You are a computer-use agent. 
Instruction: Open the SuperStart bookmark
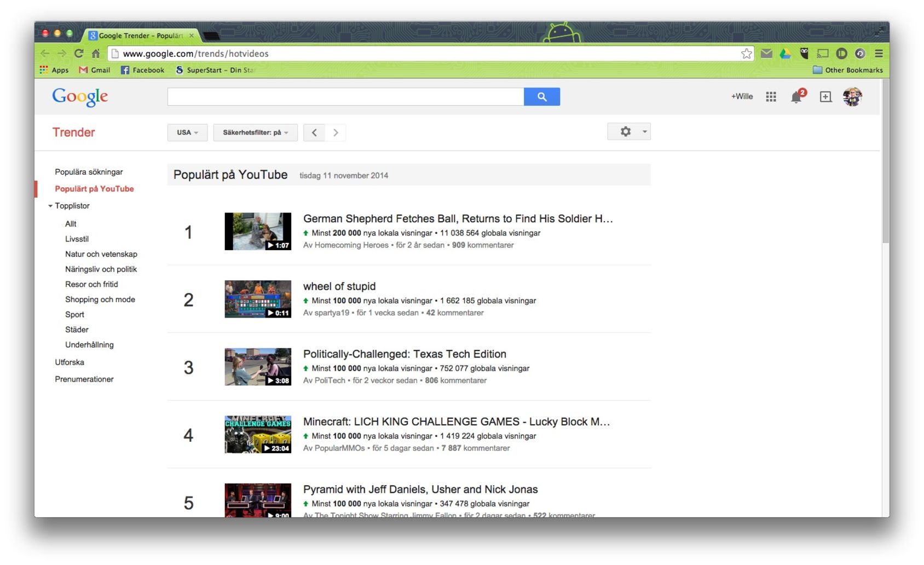pos(215,70)
